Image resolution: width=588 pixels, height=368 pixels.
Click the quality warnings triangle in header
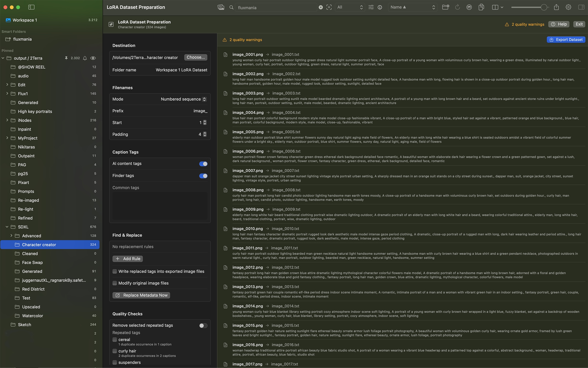click(507, 24)
